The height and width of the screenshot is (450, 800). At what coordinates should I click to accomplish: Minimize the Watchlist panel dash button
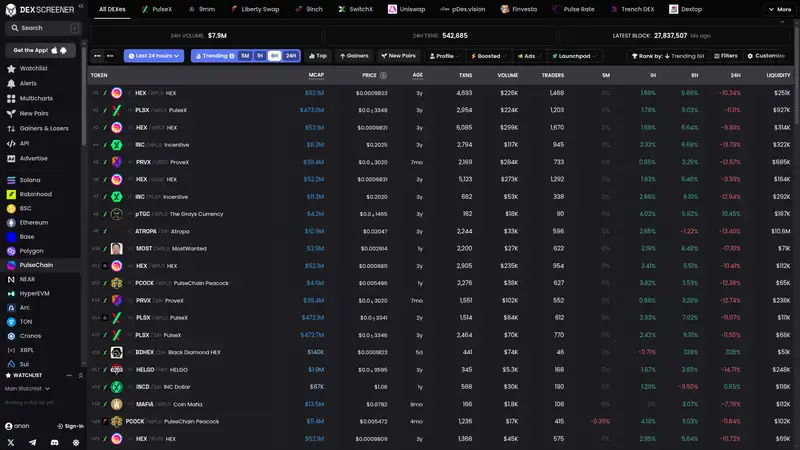coord(69,376)
